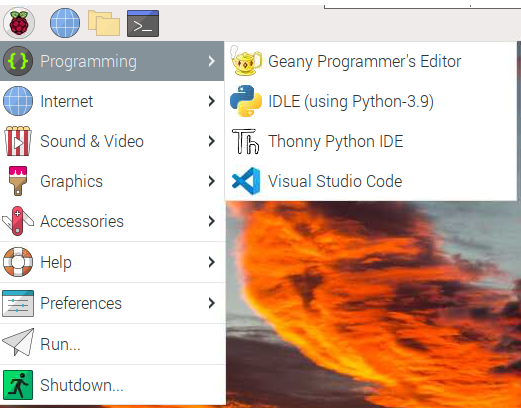This screenshot has width=521, height=408.
Task: Click the Geany teapot icon
Action: point(246,61)
